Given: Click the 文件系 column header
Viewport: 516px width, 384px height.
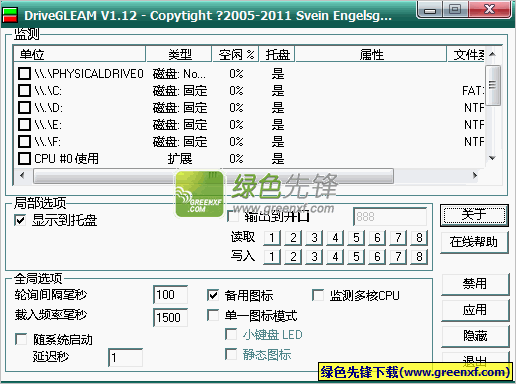Looking at the screenshot, I should click(466, 54).
